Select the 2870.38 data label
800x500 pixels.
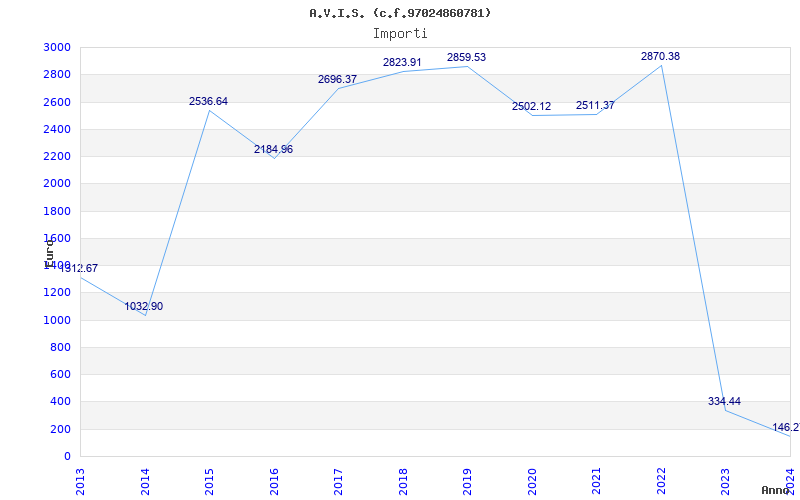pyautogui.click(x=660, y=57)
